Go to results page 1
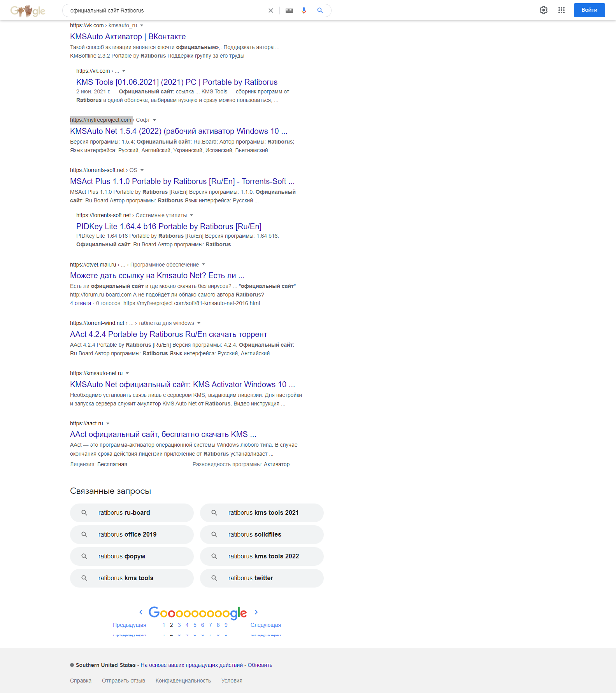 (x=164, y=625)
